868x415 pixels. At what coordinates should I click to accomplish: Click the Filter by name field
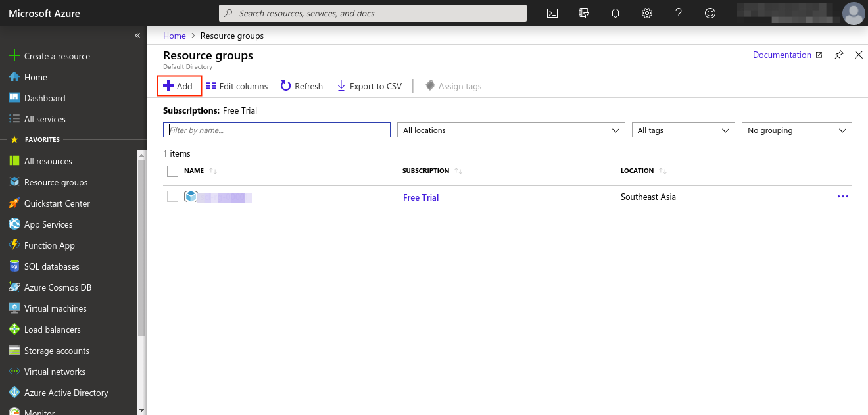point(277,130)
